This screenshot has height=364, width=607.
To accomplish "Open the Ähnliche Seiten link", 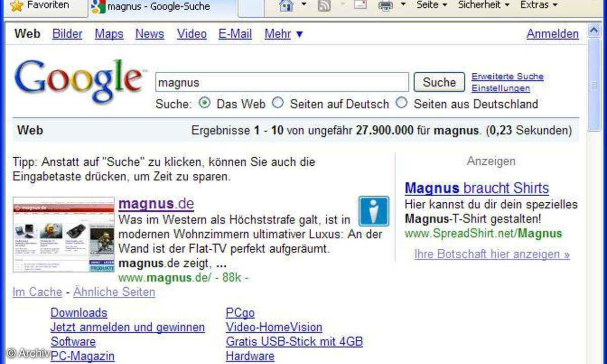I will pyautogui.click(x=114, y=292).
